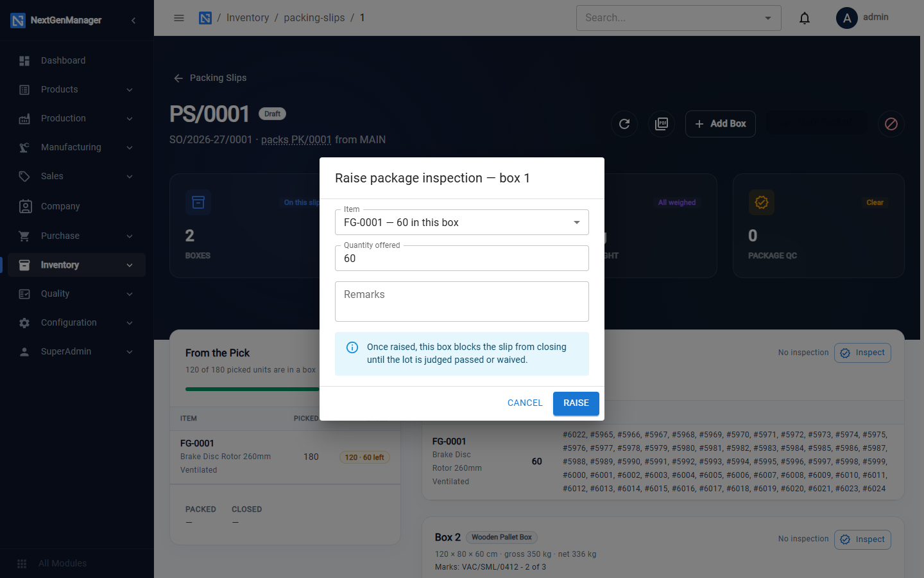Image resolution: width=924 pixels, height=578 pixels.
Task: Click CANCEL in the inspection dialog
Action: [x=525, y=403]
